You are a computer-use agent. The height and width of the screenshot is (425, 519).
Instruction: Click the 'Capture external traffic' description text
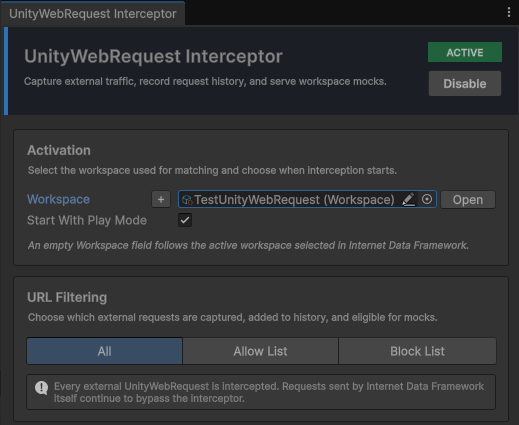coord(205,81)
